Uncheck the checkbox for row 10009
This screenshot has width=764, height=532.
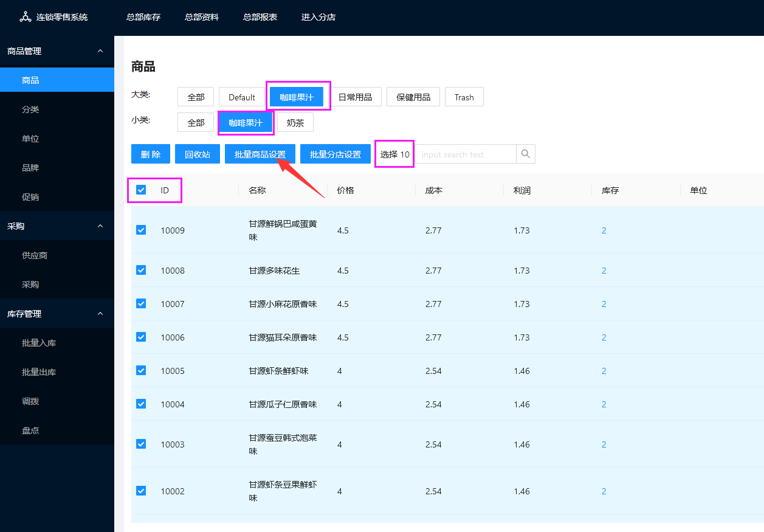[x=141, y=230]
